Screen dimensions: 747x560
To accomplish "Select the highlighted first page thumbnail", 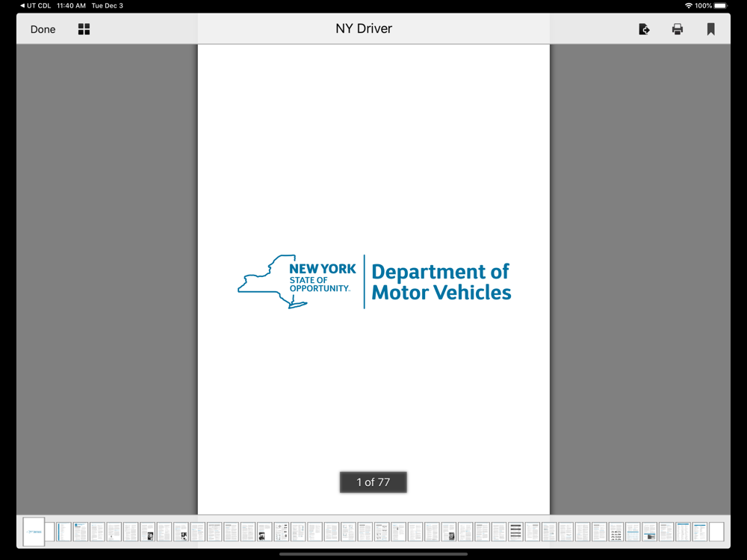I will click(x=34, y=532).
